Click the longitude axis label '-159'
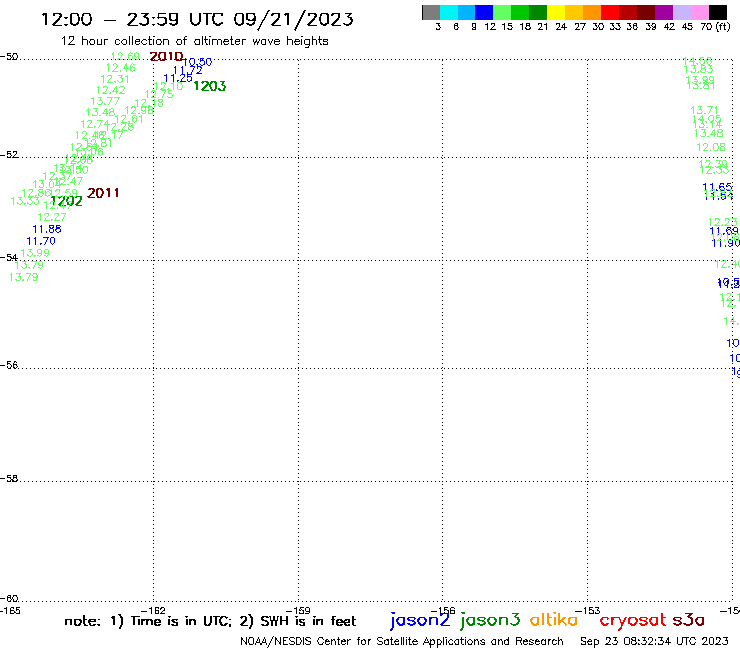The width and height of the screenshot is (740, 650). tap(298, 610)
